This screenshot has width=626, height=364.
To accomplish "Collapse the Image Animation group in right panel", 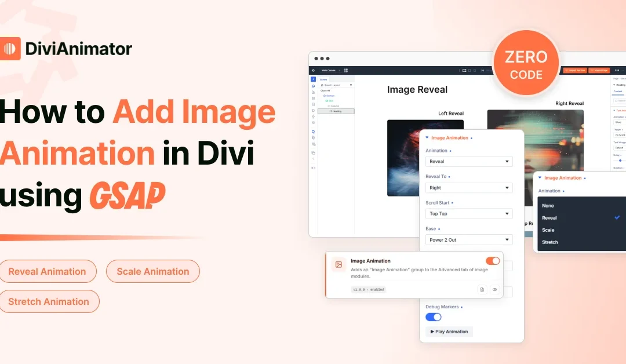I will 540,177.
